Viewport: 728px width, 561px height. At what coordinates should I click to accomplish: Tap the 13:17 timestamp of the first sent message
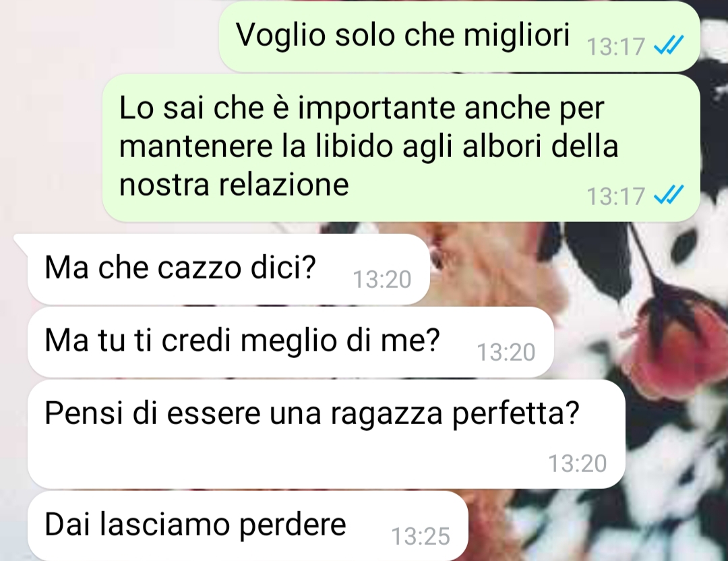615,47
